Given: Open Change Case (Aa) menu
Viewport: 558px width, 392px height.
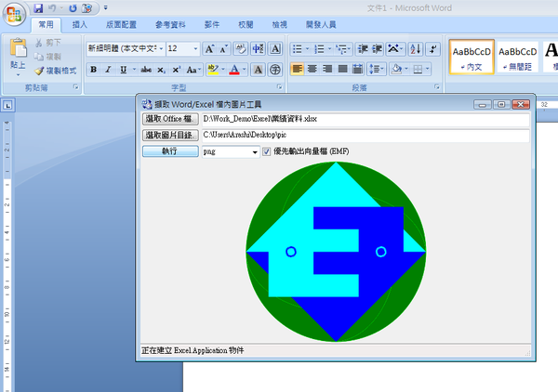Looking at the screenshot, I should 193,70.
